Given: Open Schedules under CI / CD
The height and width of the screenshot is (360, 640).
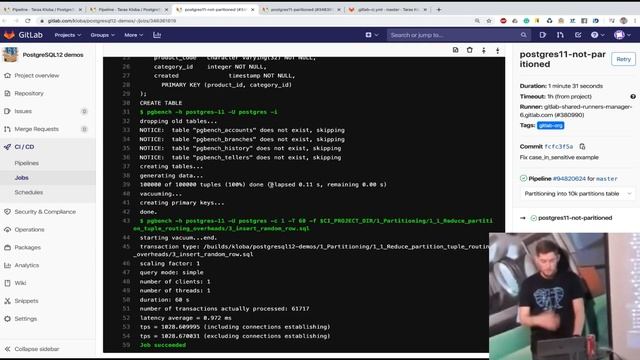Looking at the screenshot, I should click(29, 192).
